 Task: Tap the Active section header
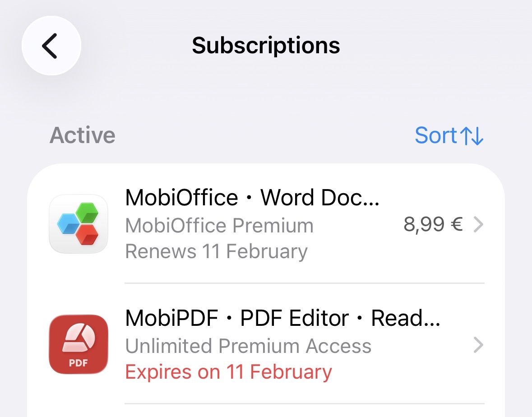(83, 135)
